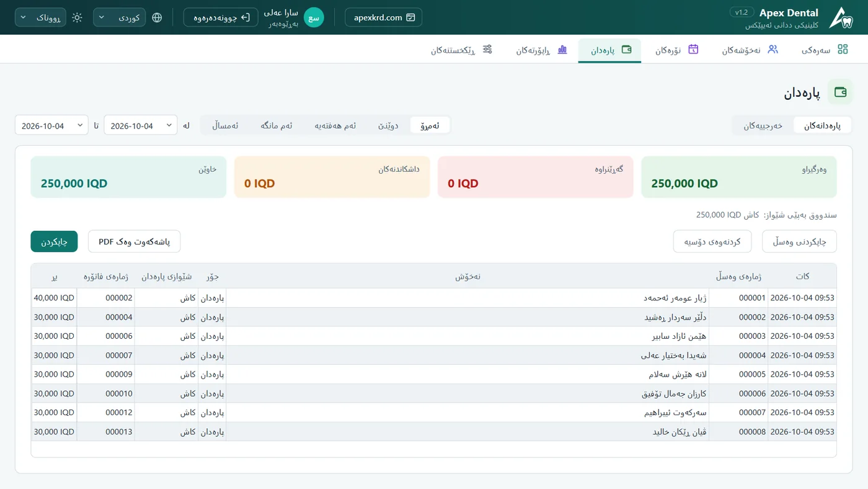Open the نۆرەکان appointments tab
The image size is (868, 489).
coord(677,50)
